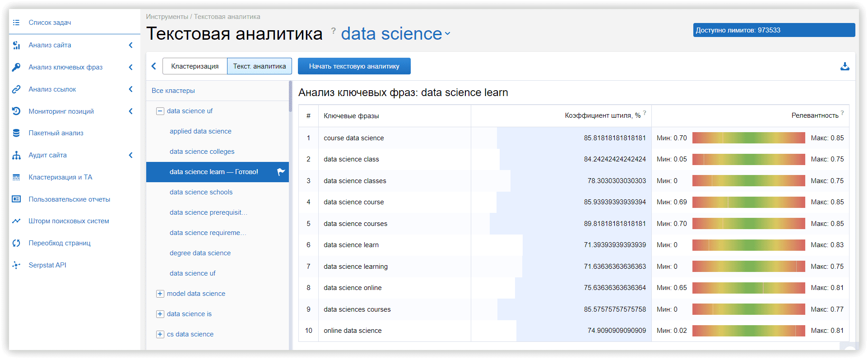Click help icon beside Текстовая аналитика title
This screenshot has width=868, height=359.
(x=333, y=31)
